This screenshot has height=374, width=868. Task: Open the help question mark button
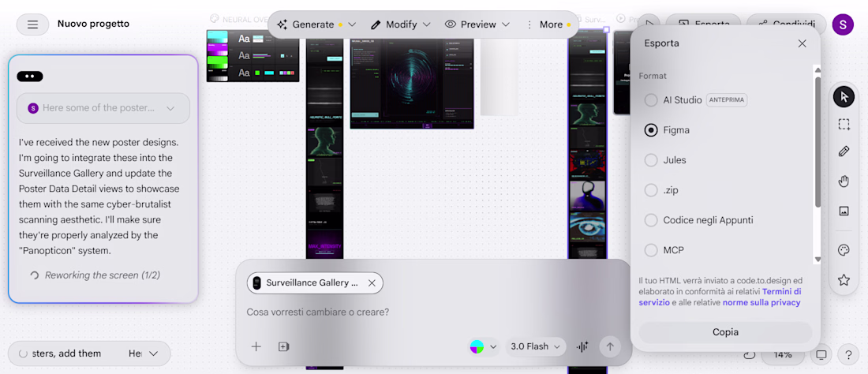848,354
